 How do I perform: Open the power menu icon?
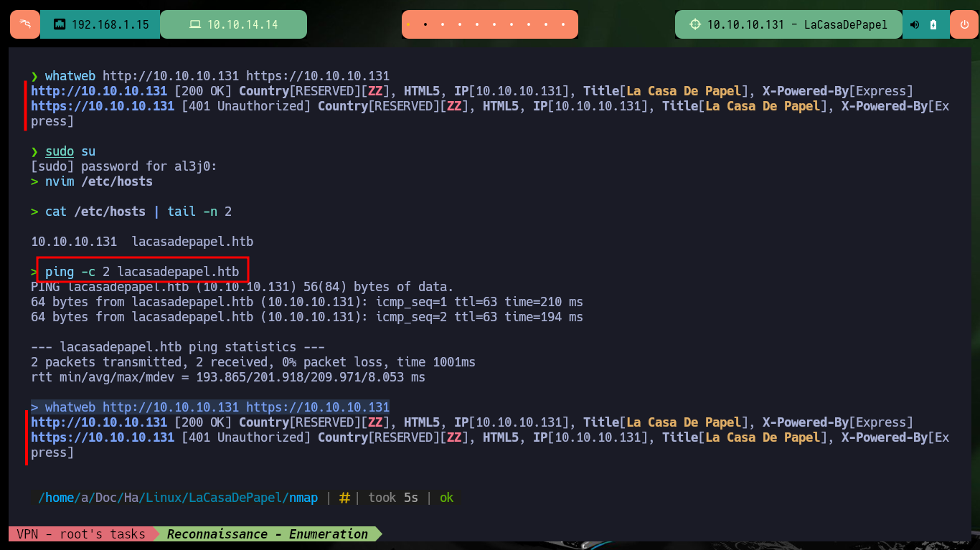click(963, 24)
